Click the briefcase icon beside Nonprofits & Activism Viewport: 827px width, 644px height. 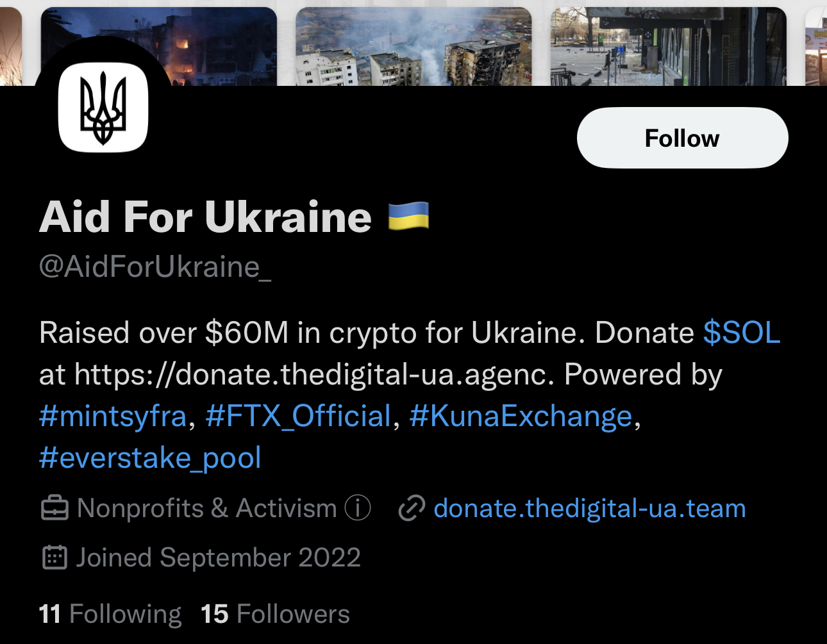pos(55,508)
